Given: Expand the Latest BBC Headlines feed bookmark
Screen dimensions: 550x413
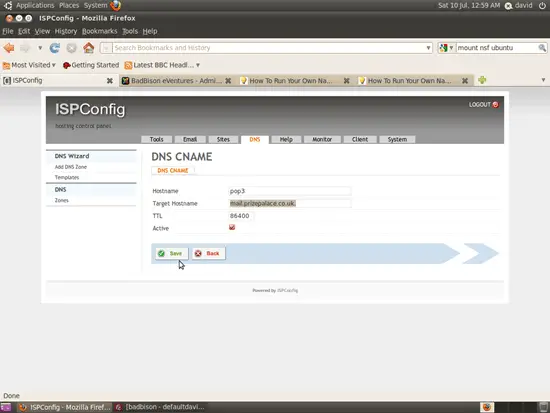Looking at the screenshot, I should coord(162,65).
